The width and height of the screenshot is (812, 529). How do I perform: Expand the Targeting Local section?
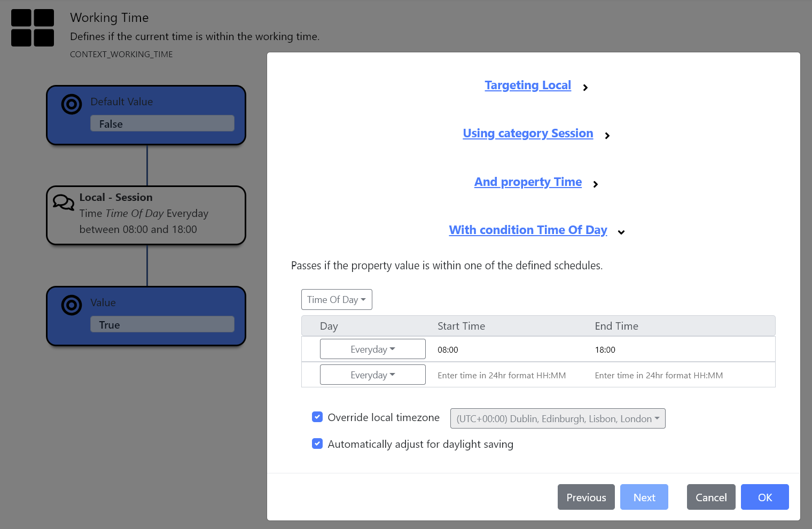(x=585, y=87)
